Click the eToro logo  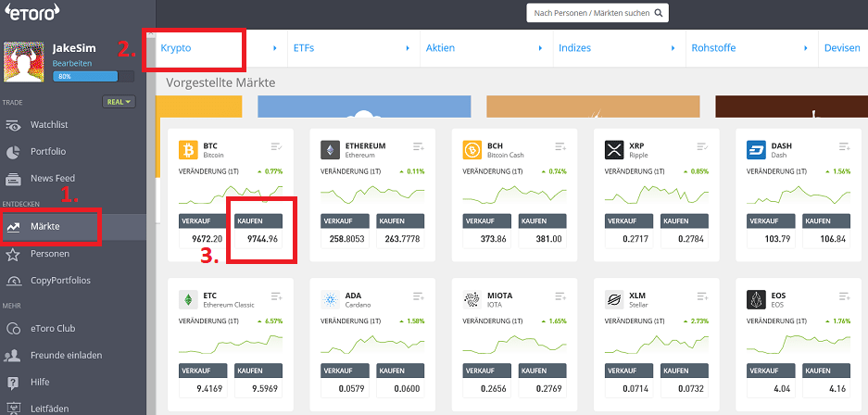tap(31, 12)
